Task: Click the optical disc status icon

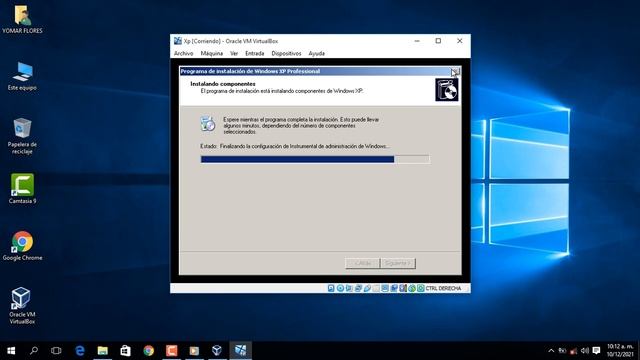Action: click(340, 288)
